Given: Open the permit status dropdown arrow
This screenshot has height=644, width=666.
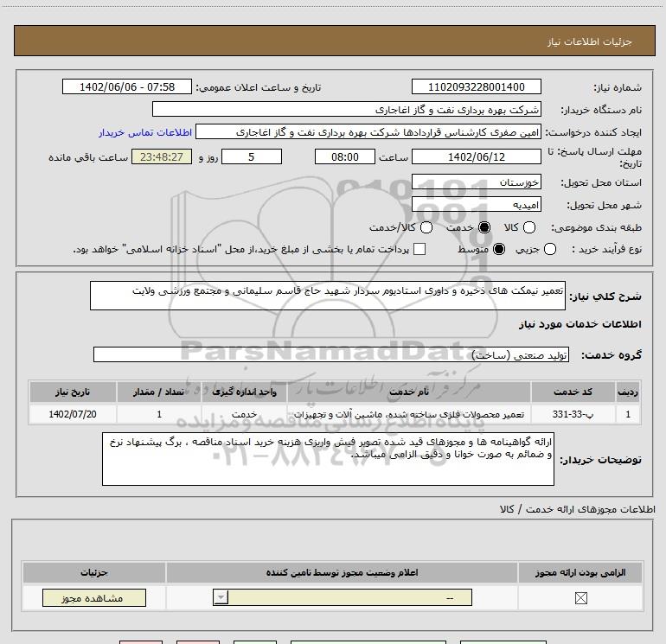Looking at the screenshot, I should click(221, 597).
